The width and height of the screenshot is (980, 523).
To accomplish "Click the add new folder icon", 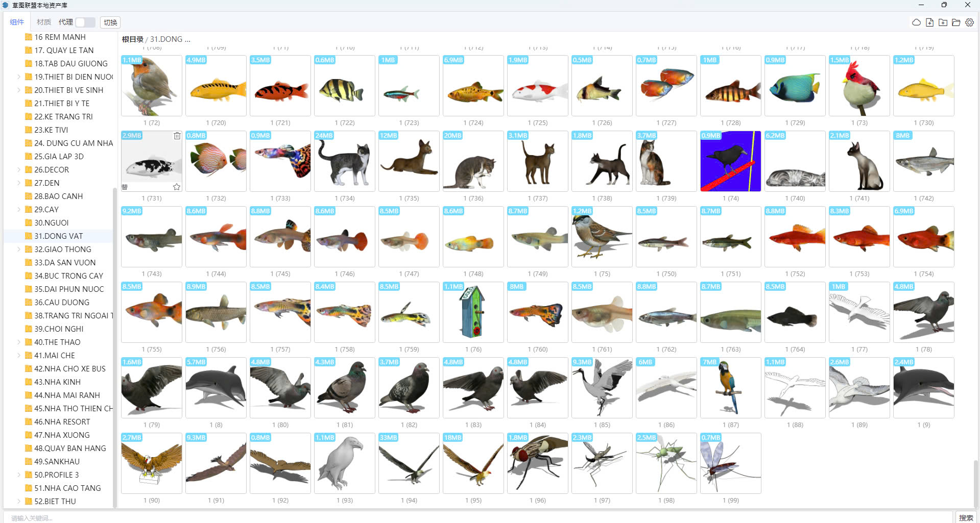I will (943, 22).
